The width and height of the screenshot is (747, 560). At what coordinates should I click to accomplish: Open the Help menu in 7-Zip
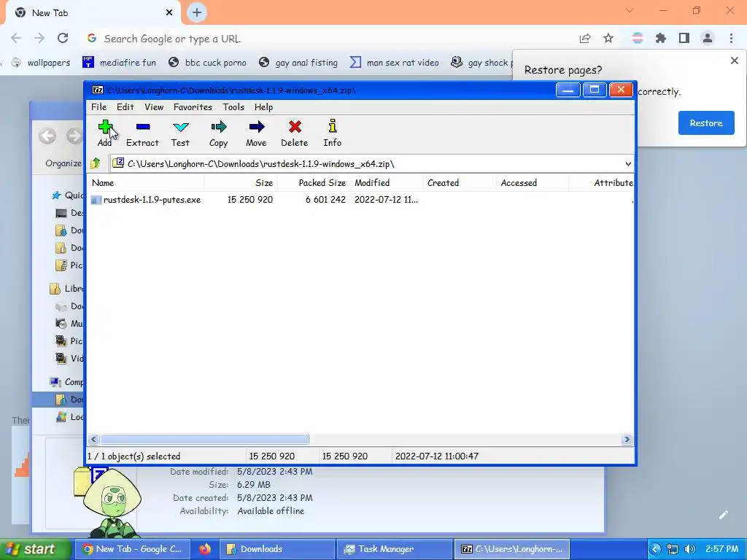point(263,107)
